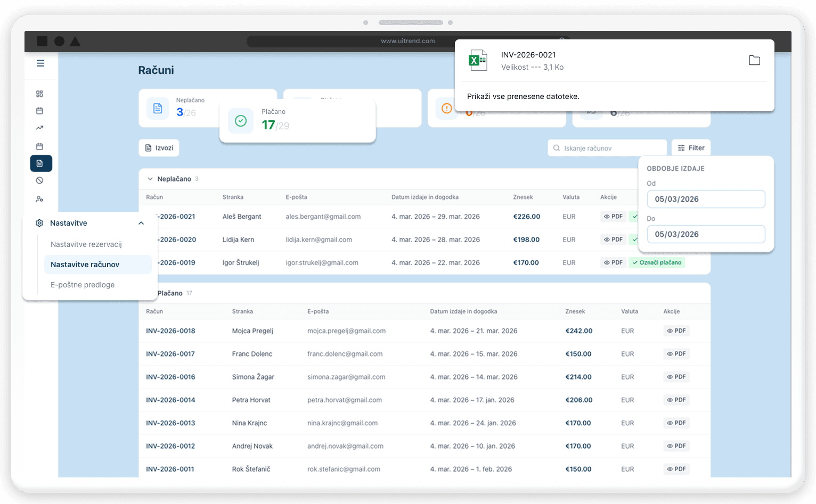Open the trend chart analytics icon
This screenshot has width=816, height=504.
coord(39,128)
